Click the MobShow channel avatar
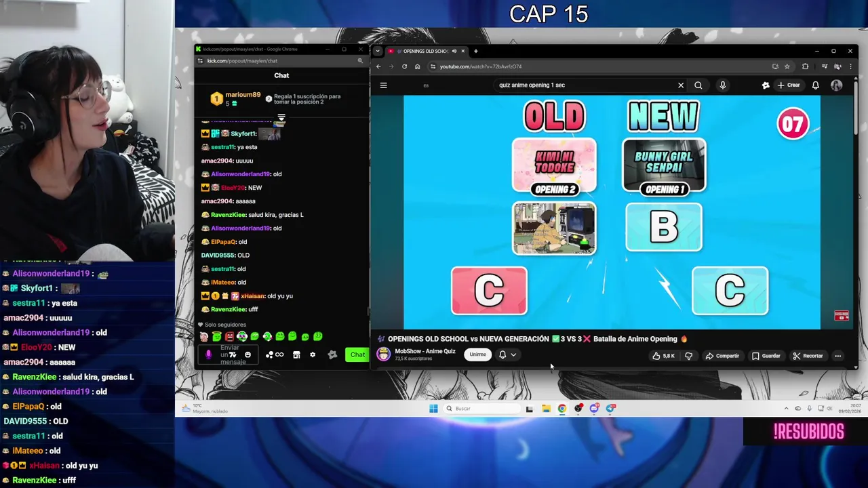 tap(384, 354)
